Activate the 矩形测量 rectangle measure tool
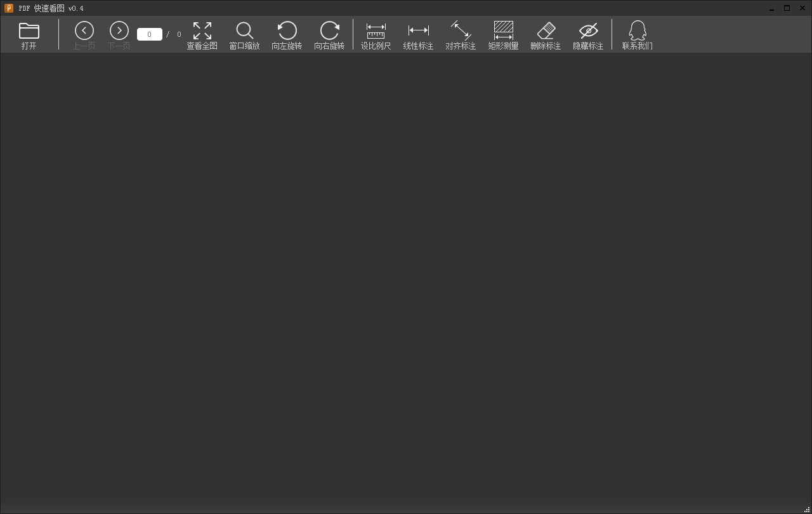812x514 pixels. click(x=503, y=34)
